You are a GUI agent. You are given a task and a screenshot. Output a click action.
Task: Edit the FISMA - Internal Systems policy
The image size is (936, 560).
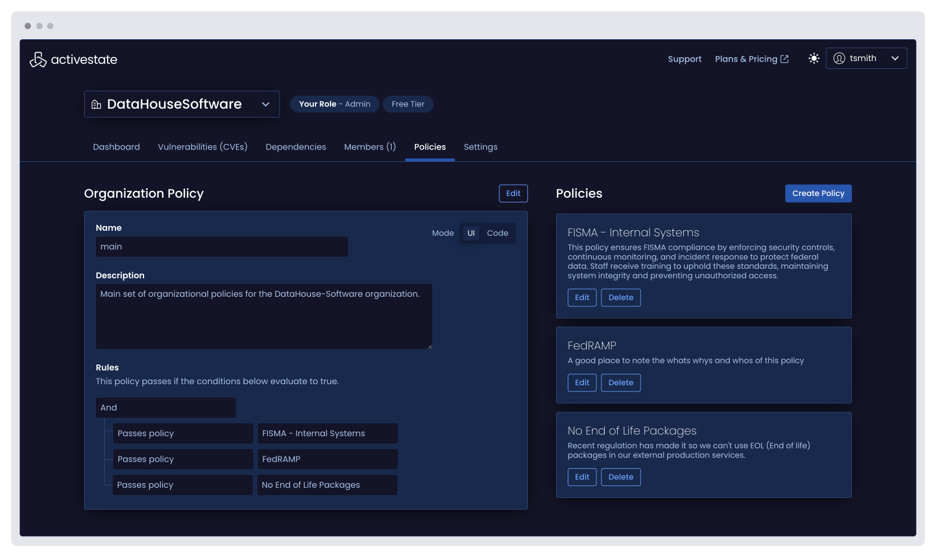click(582, 297)
